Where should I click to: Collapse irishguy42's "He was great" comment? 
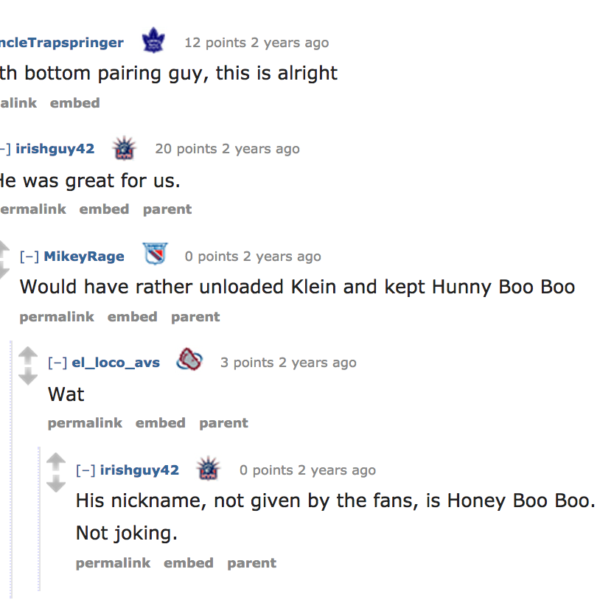coord(4,149)
